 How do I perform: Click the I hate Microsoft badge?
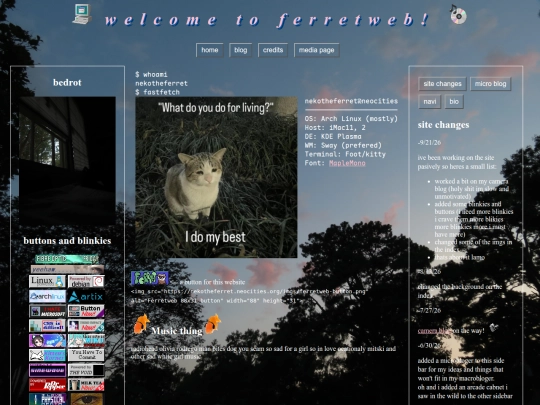tap(47, 311)
